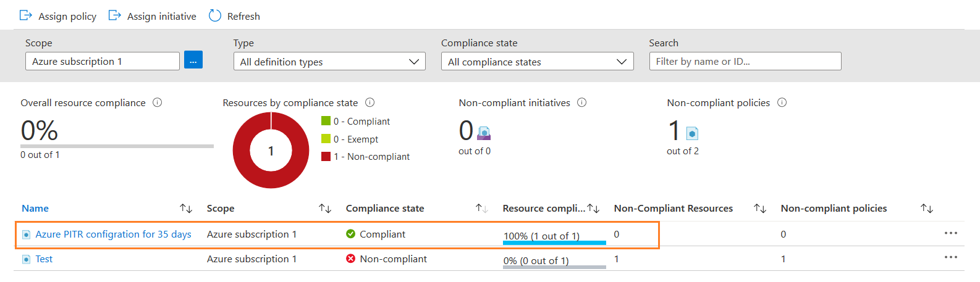Image resolution: width=980 pixels, height=282 pixels.
Task: Click the Search filter input field
Action: tap(745, 61)
